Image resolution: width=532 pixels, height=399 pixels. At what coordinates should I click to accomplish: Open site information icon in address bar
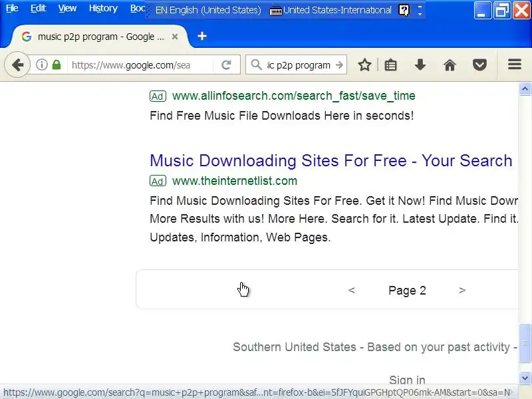click(x=42, y=65)
